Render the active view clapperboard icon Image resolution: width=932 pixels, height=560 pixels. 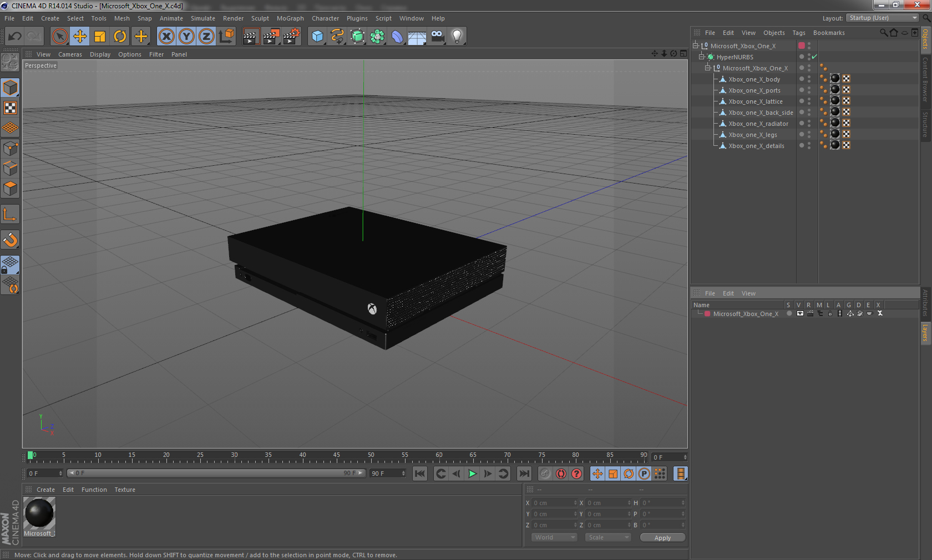(251, 37)
